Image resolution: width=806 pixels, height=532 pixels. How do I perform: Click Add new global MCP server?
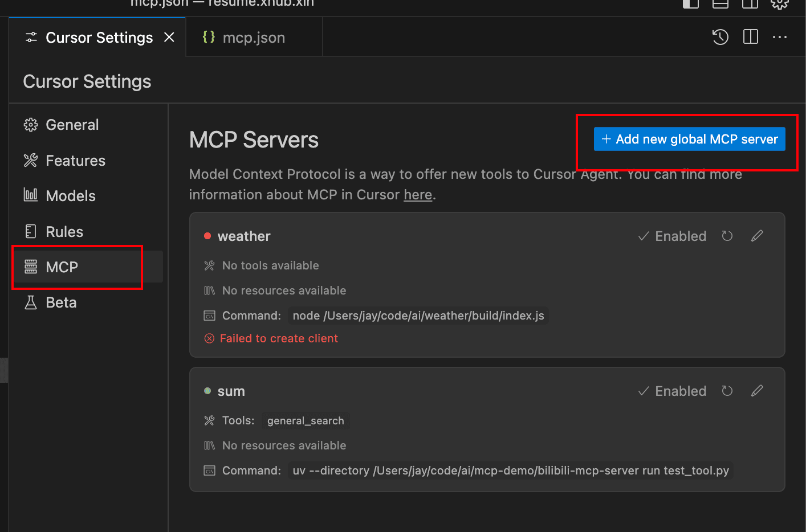689,140
